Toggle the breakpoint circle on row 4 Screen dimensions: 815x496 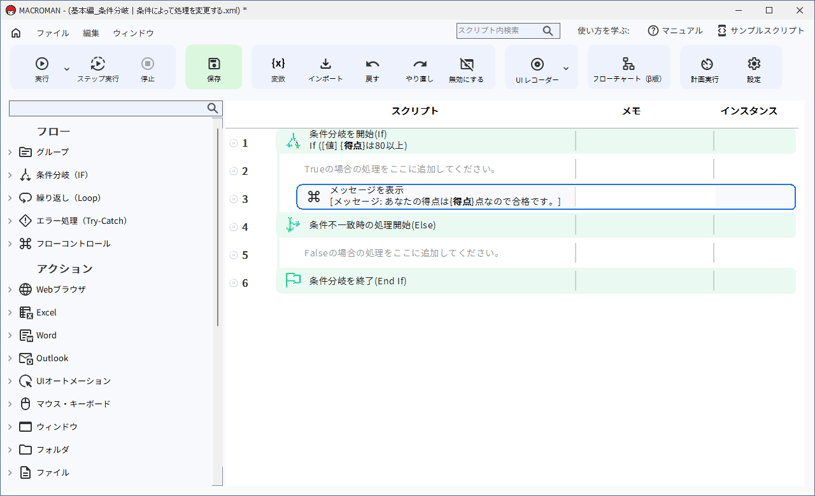(233, 227)
